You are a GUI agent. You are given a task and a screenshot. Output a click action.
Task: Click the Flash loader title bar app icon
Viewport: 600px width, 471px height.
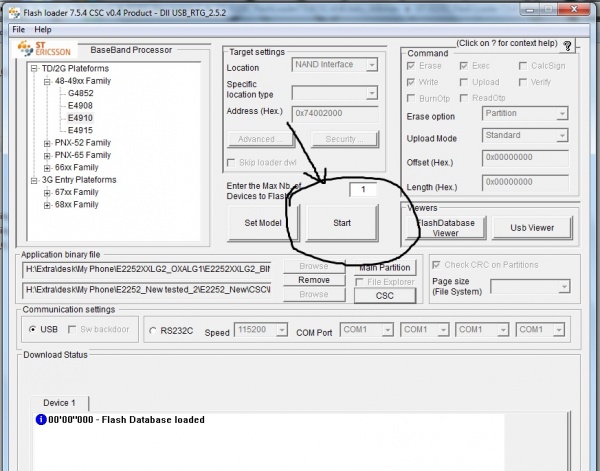pyautogui.click(x=14, y=12)
